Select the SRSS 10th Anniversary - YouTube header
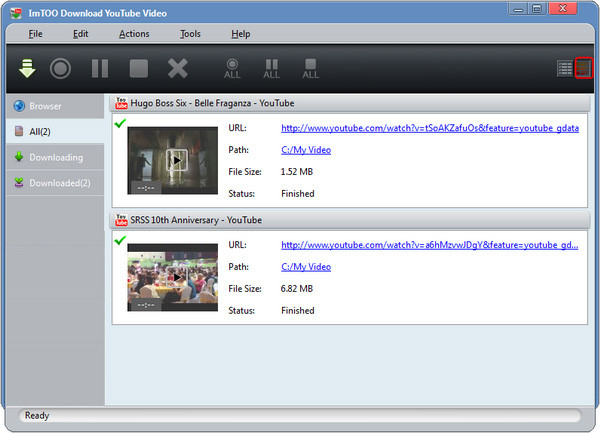Image resolution: width=600 pixels, height=433 pixels. (x=350, y=220)
